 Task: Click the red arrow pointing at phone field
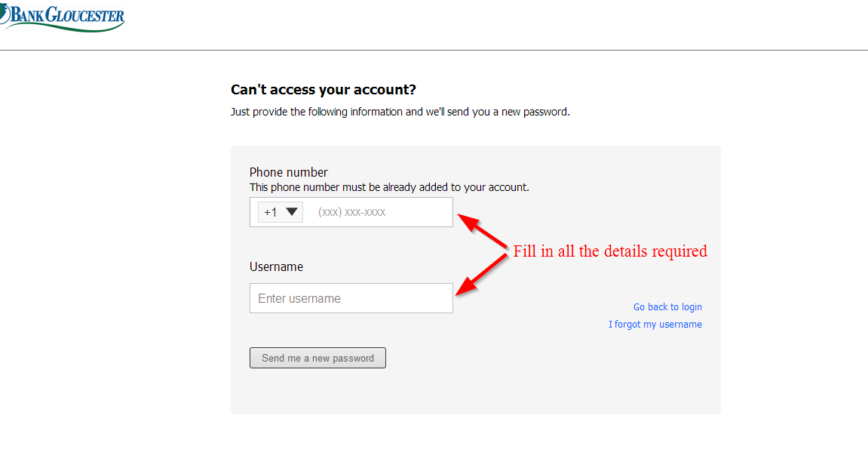482,231
